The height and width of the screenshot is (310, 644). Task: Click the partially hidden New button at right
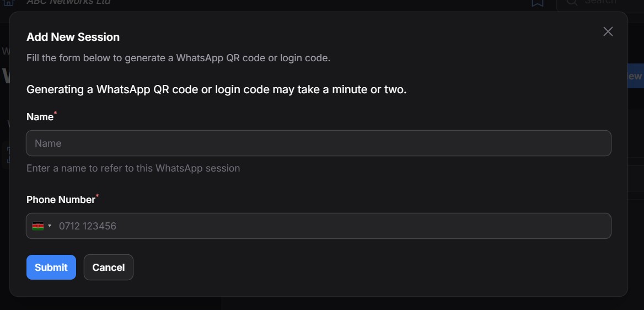pyautogui.click(x=635, y=76)
